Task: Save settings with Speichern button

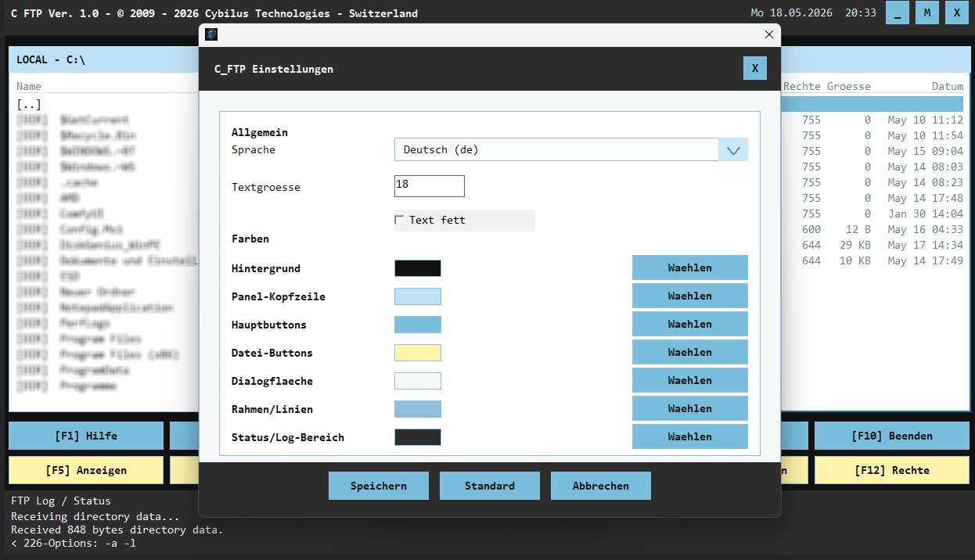Action: pyautogui.click(x=379, y=486)
